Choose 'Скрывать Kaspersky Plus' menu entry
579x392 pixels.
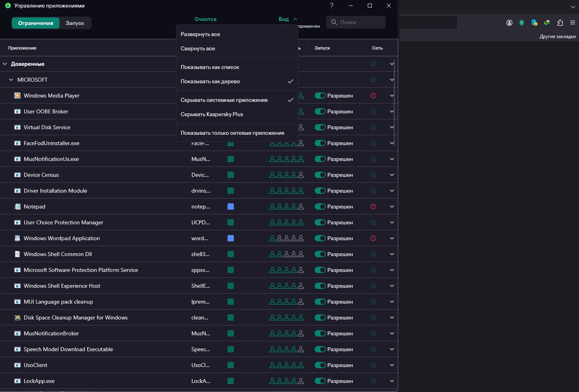pyautogui.click(x=212, y=114)
